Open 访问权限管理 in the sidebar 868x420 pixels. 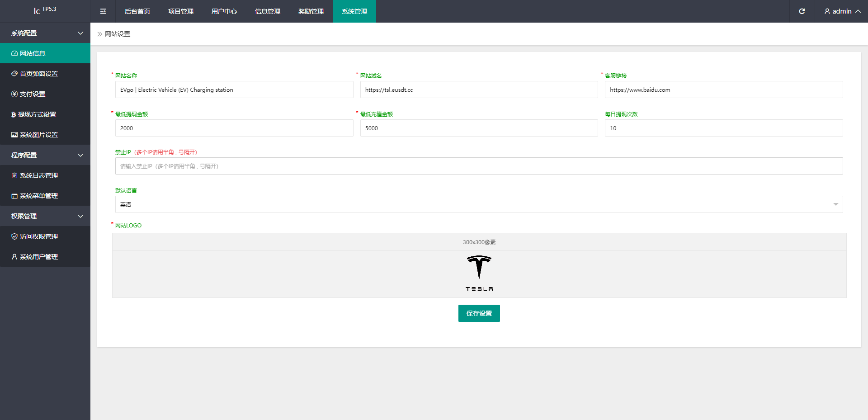coord(45,236)
